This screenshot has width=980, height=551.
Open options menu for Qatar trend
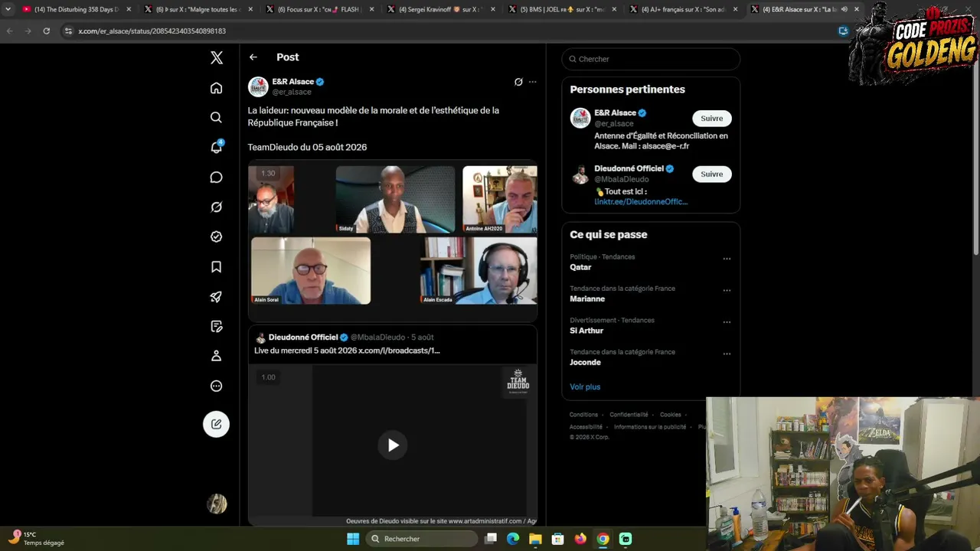coord(727,259)
